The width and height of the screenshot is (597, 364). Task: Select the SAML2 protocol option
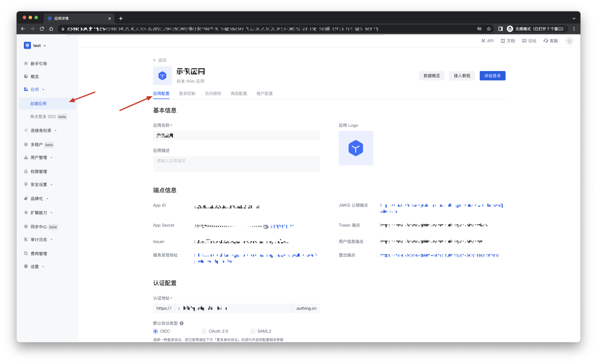(253, 331)
